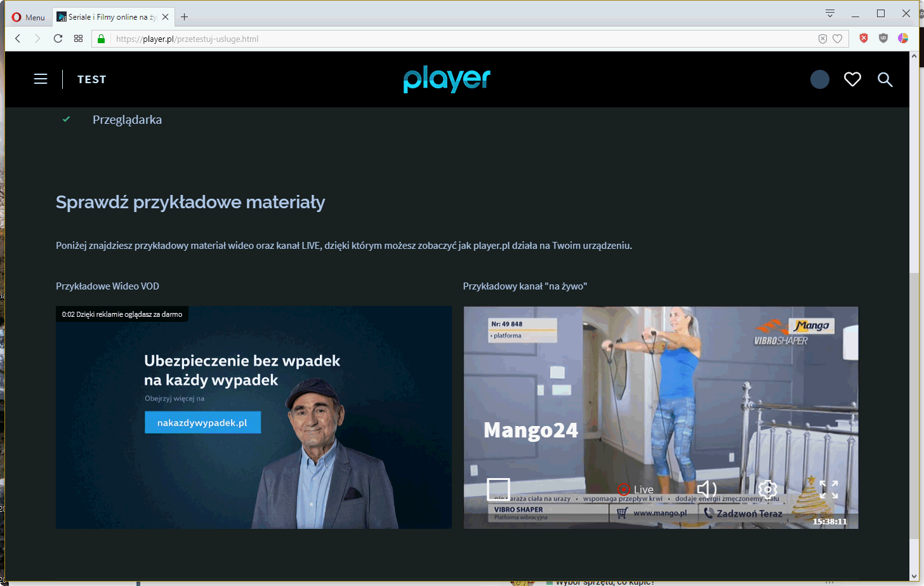Click the Przeglądarka checkmark icon
Image resolution: width=924 pixels, height=586 pixels.
click(66, 119)
